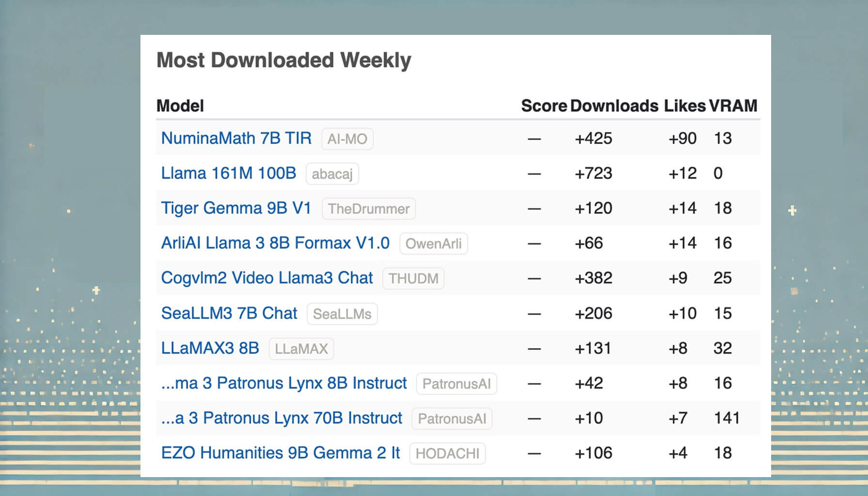The height and width of the screenshot is (496, 868).
Task: Click the Tiger Gemma 9B V1 link
Action: point(236,208)
